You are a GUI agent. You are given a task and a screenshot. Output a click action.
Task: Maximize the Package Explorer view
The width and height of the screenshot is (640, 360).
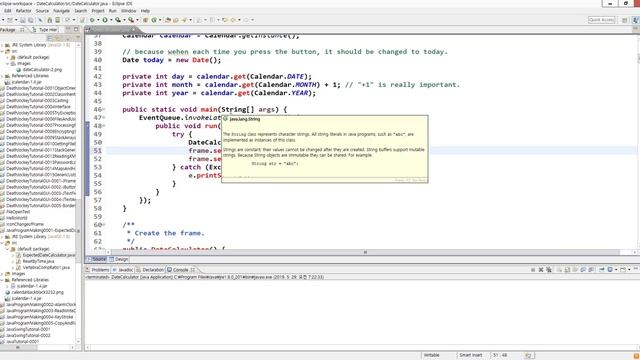point(76,29)
